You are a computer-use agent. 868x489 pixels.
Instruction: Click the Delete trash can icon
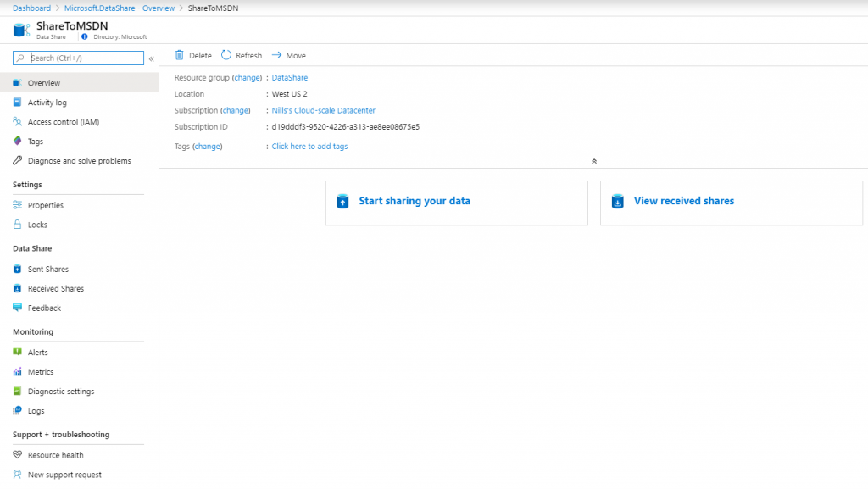pos(180,55)
